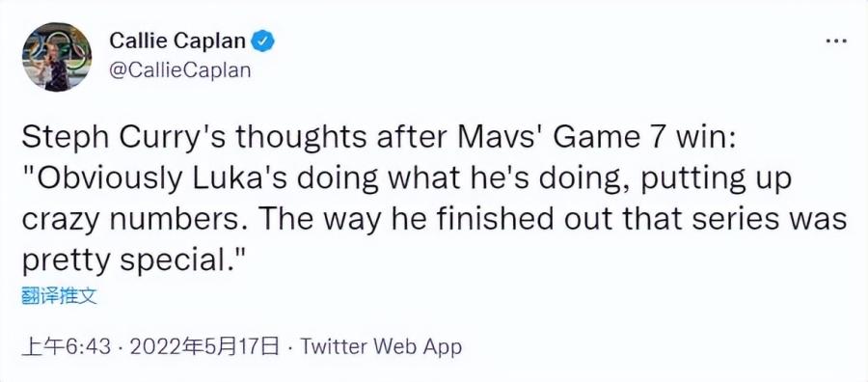Click the 2022年5月17日 date
Screen dimensions: 868x382
tap(203, 347)
